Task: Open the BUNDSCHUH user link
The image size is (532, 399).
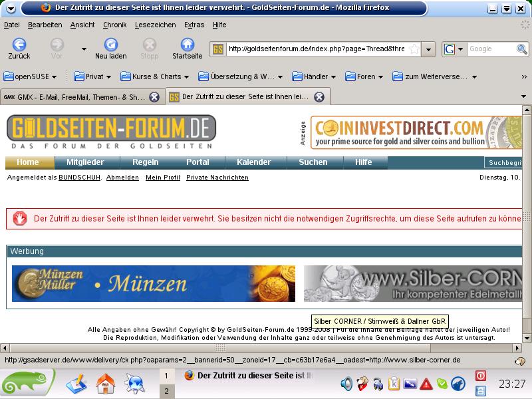Action: (79, 178)
